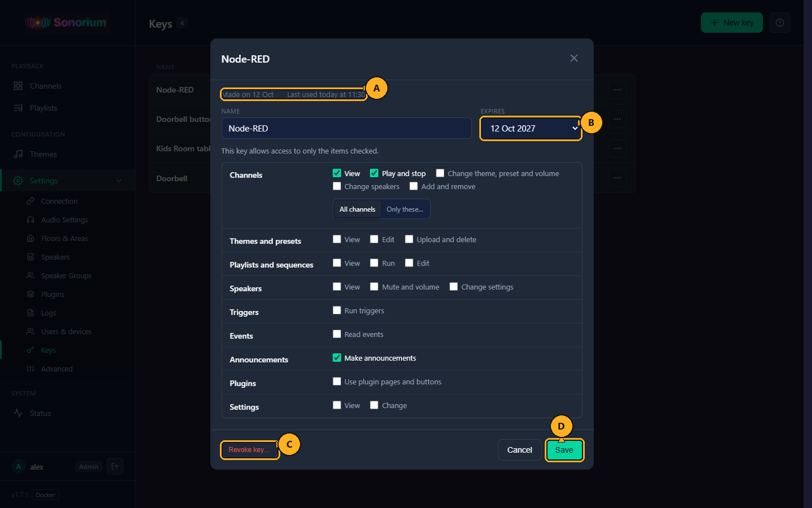Close the Node-RED dialog
This screenshot has width=812, height=508.
[574, 59]
